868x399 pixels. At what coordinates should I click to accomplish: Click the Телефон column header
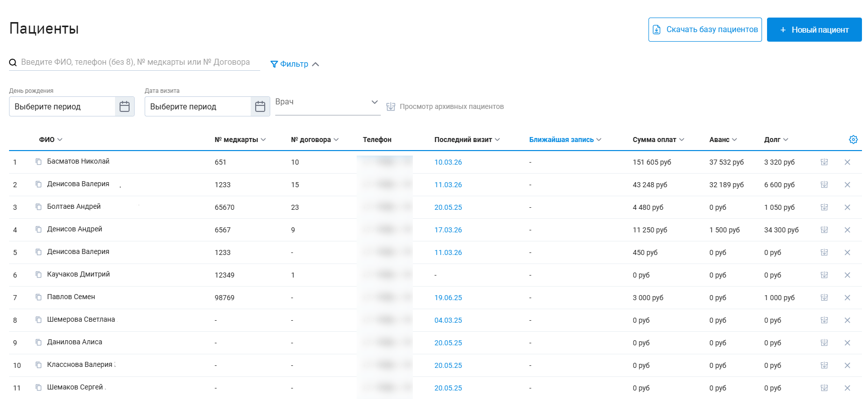(377, 140)
